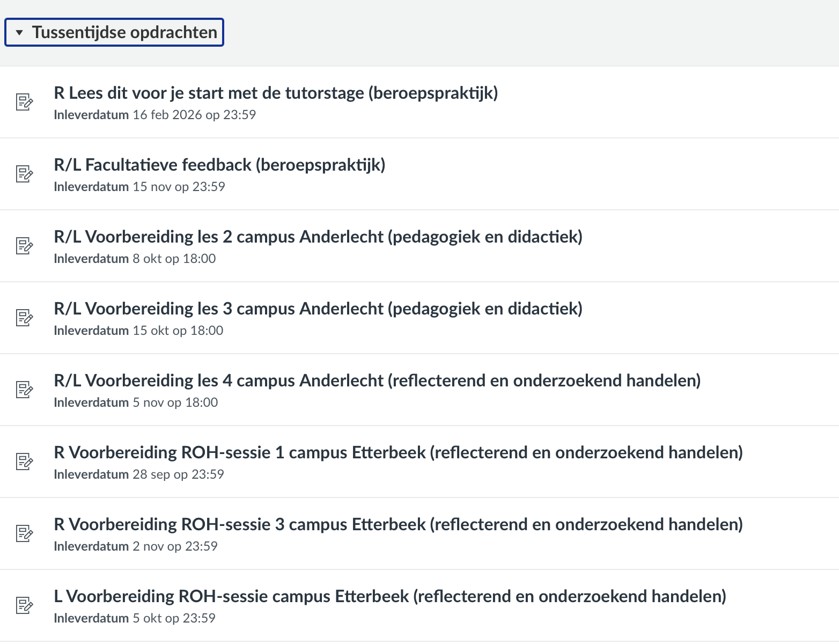
Task: Open R/L Voorbereiding les 4 campus Anderlecht
Action: tap(377, 380)
